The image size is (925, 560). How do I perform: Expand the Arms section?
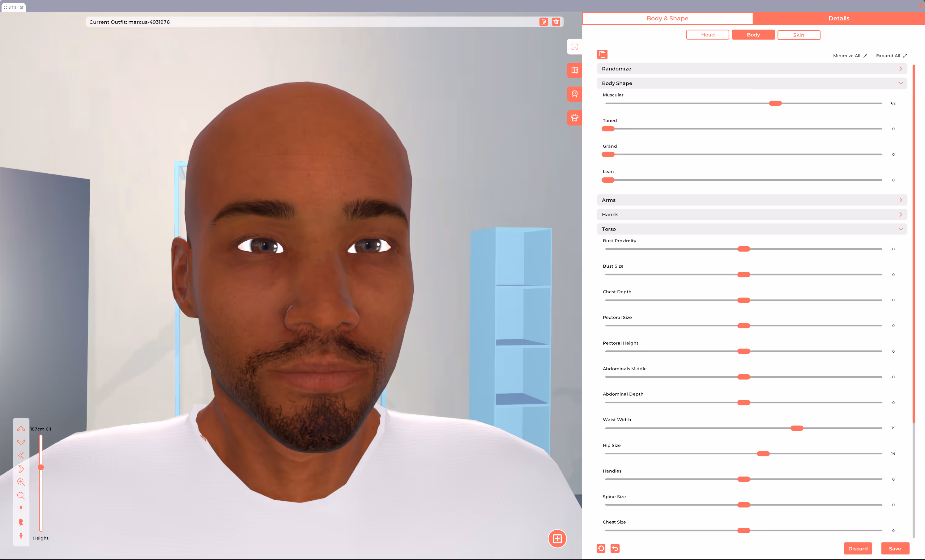coord(752,200)
